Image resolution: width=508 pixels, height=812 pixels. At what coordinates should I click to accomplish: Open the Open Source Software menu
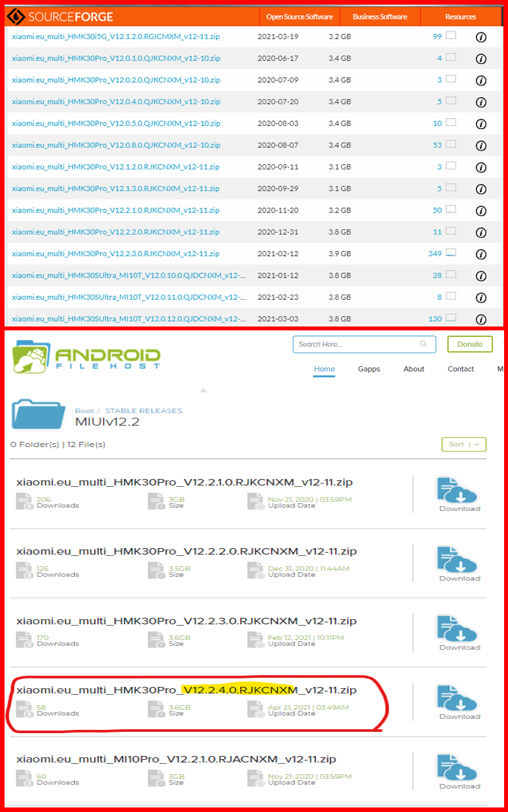[x=299, y=16]
